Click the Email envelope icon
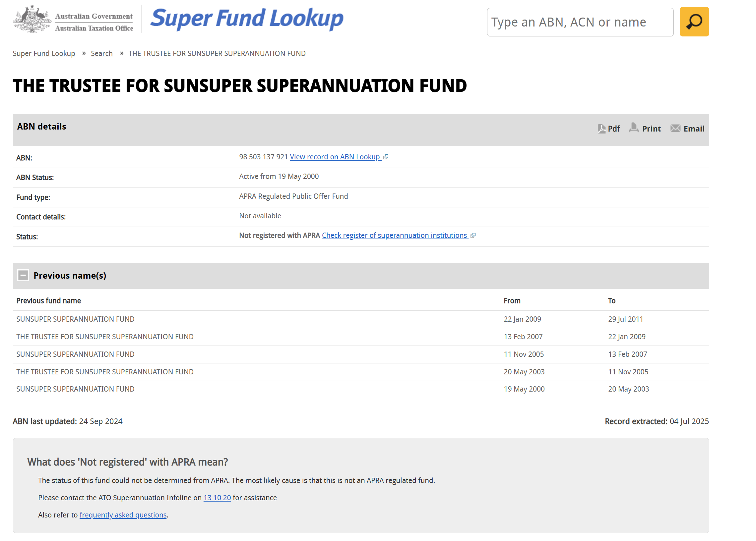756x541 pixels. 675,128
